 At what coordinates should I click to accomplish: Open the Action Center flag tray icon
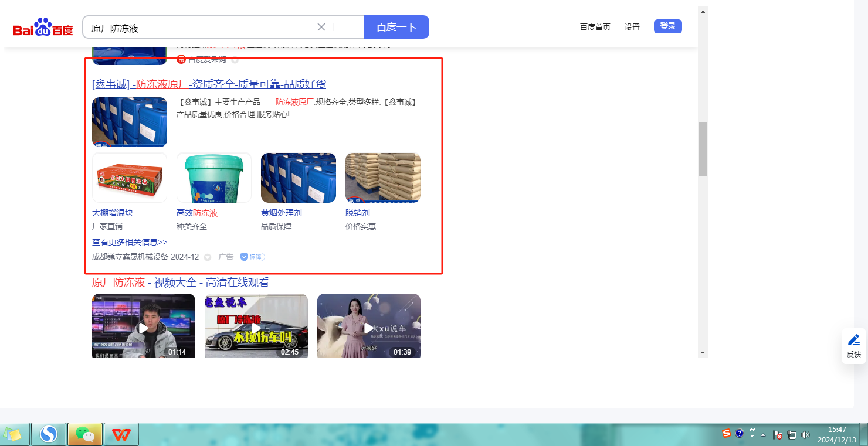(778, 435)
